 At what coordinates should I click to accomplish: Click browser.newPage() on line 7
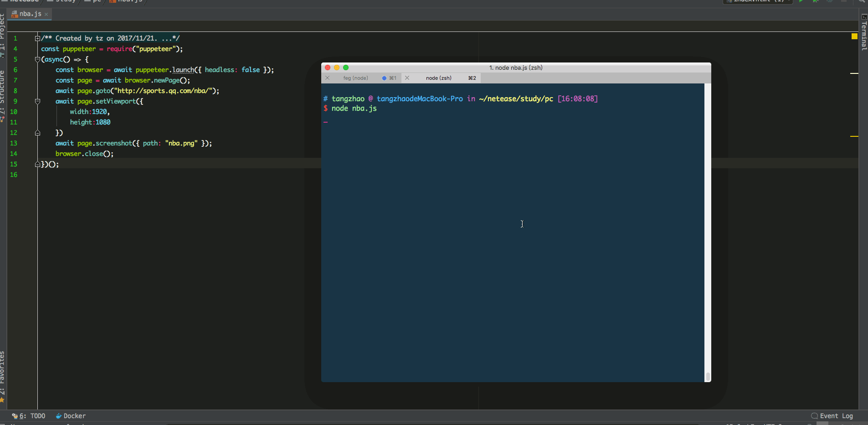point(157,80)
